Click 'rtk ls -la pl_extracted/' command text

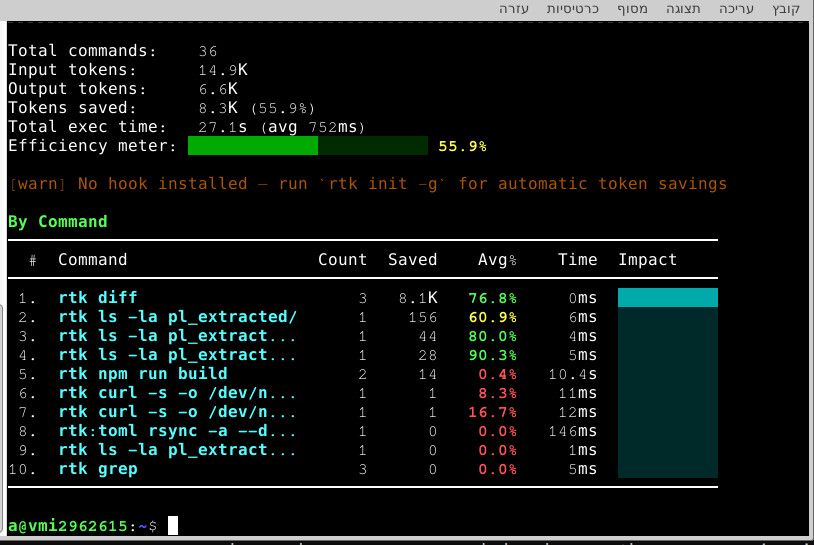pyautogui.click(x=178, y=317)
